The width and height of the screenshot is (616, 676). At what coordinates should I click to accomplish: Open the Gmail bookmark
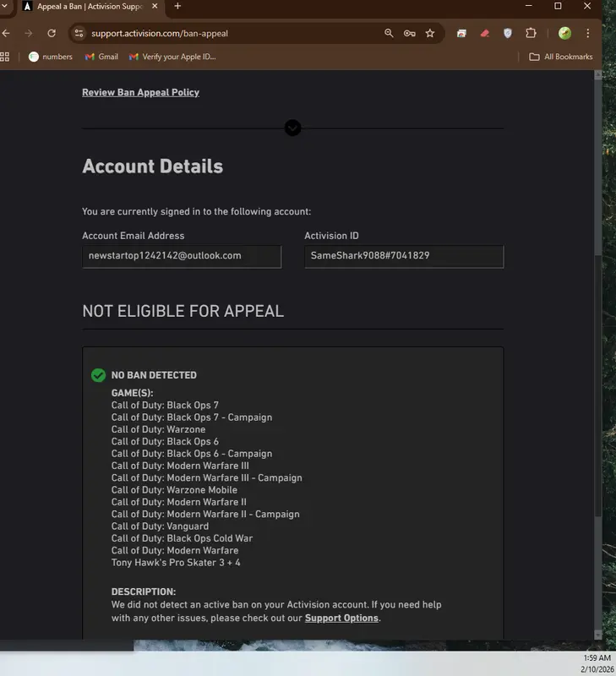pyautogui.click(x=101, y=57)
